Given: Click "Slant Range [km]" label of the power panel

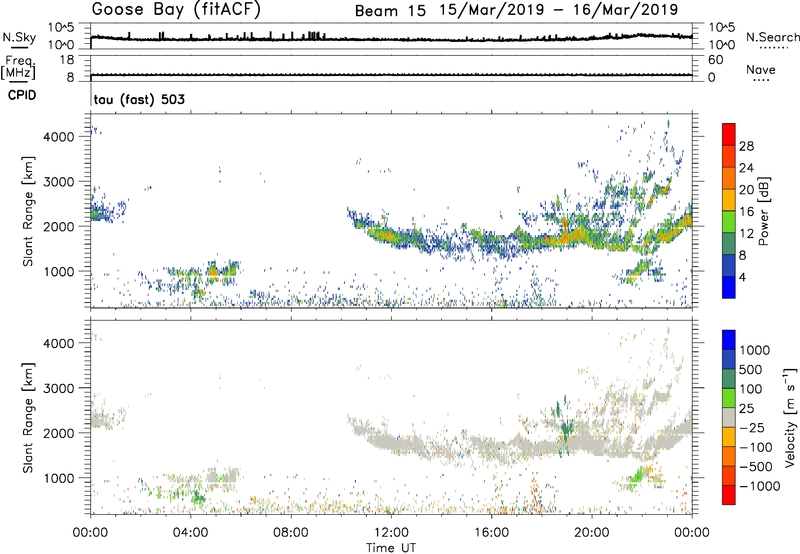Looking at the screenshot, I should pos(28,211).
